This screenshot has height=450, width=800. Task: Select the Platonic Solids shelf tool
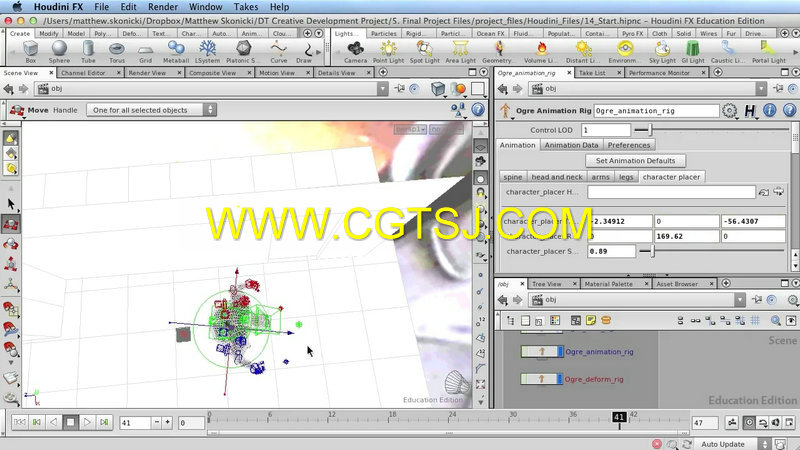click(243, 52)
